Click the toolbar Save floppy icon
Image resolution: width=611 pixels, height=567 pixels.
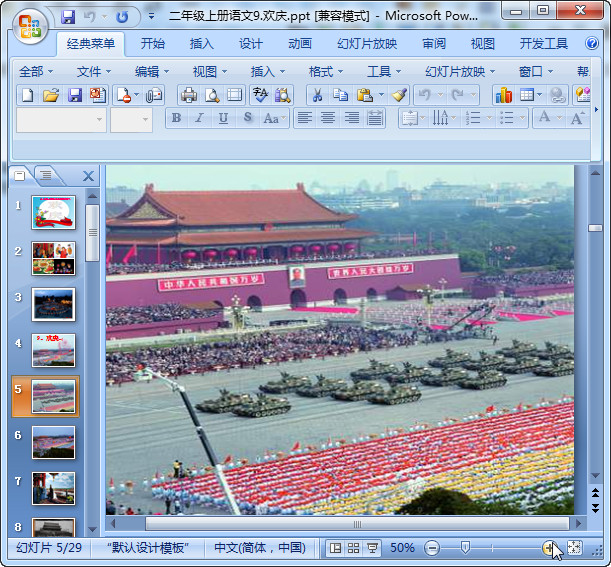pos(74,95)
